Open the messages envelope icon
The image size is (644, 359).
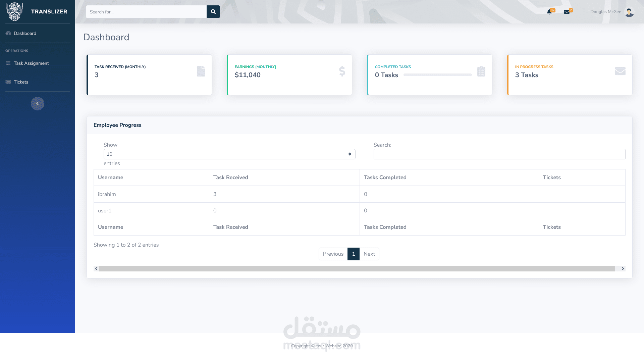pos(567,12)
